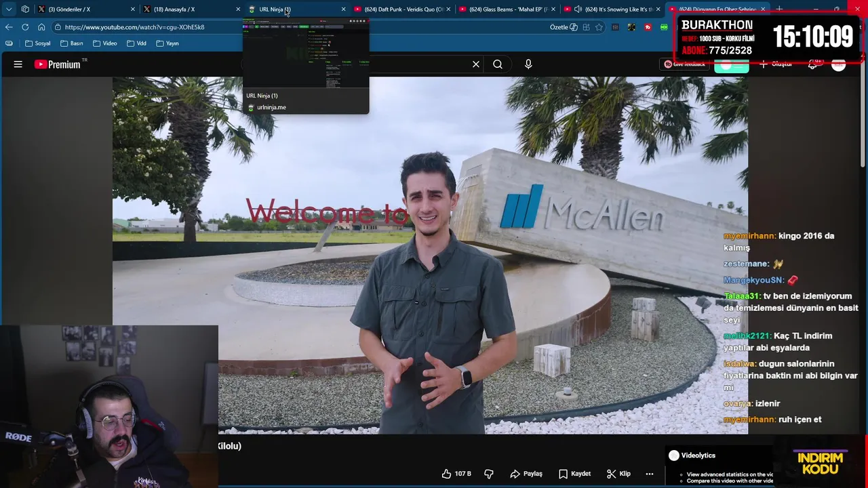
Task: Open the link icon on bookmarks bar
Action: 9,43
